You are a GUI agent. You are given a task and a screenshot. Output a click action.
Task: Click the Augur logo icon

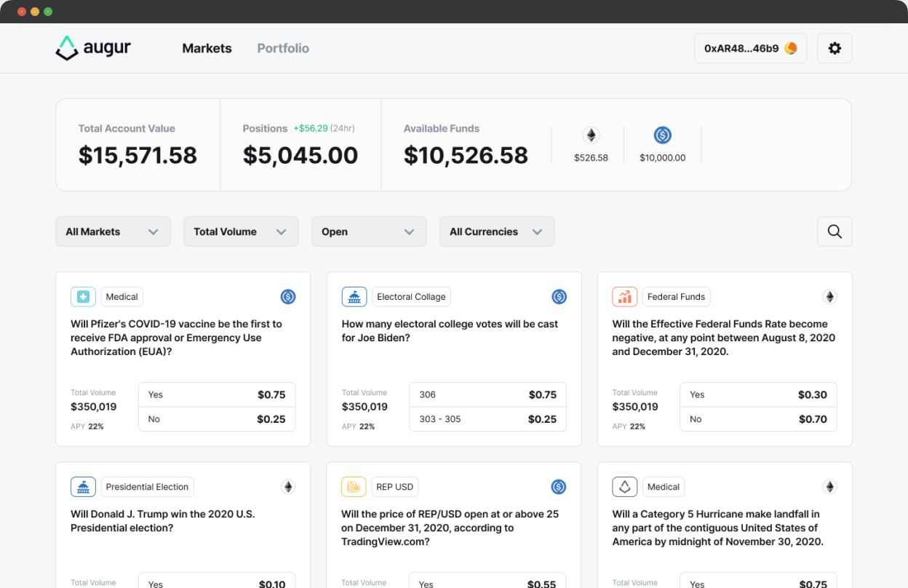point(67,48)
